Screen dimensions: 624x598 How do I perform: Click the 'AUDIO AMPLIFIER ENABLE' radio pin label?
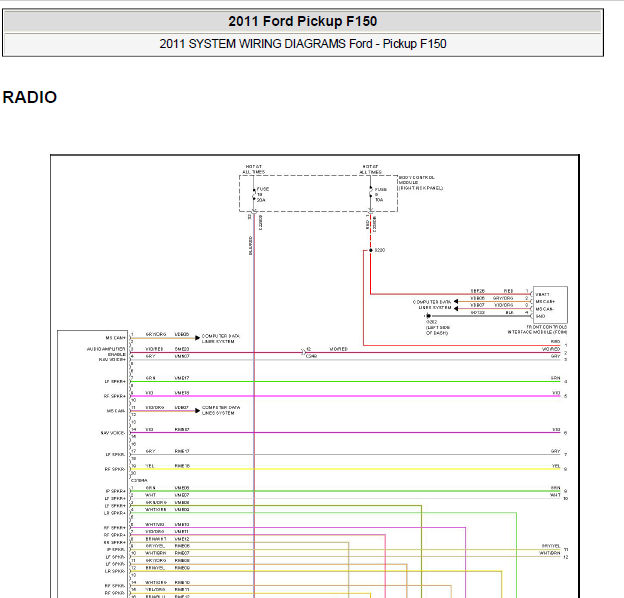pos(106,351)
